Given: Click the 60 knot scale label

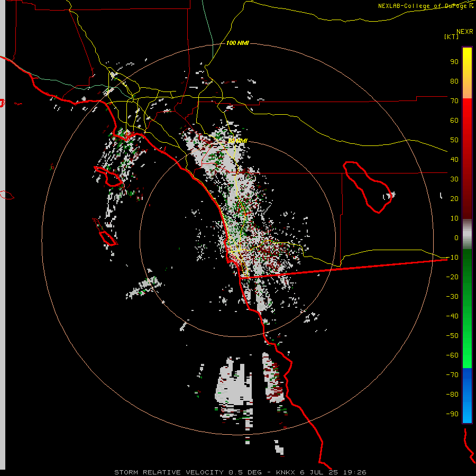Looking at the screenshot, I should (454, 120).
